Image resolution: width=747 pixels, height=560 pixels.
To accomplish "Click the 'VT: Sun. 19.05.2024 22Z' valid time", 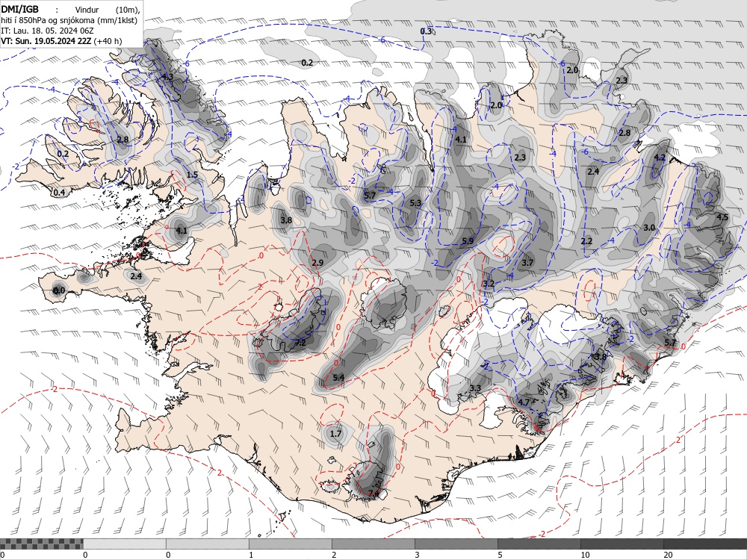I will tap(46, 41).
